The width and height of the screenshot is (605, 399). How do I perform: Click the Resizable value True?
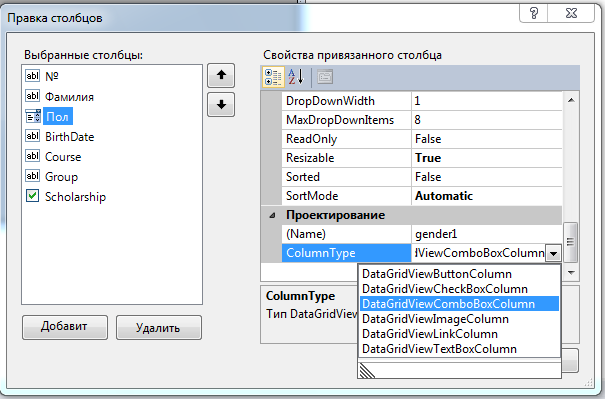click(487, 158)
